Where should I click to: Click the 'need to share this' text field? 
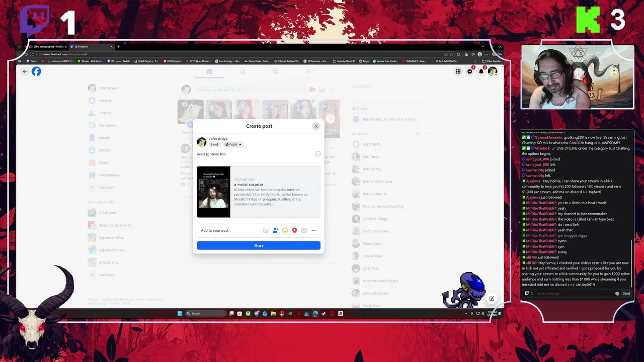coord(254,154)
